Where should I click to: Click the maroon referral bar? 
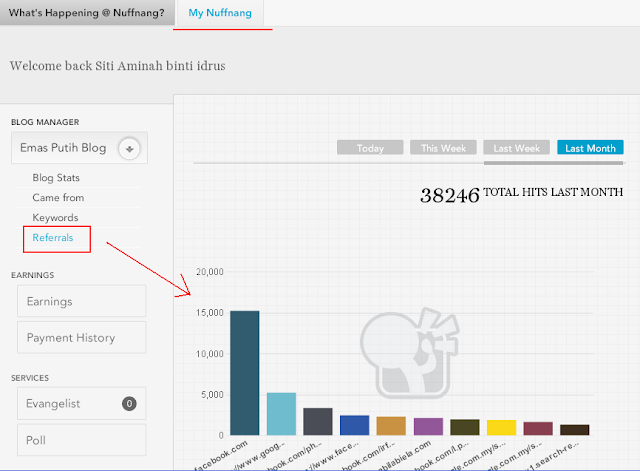pyautogui.click(x=538, y=429)
